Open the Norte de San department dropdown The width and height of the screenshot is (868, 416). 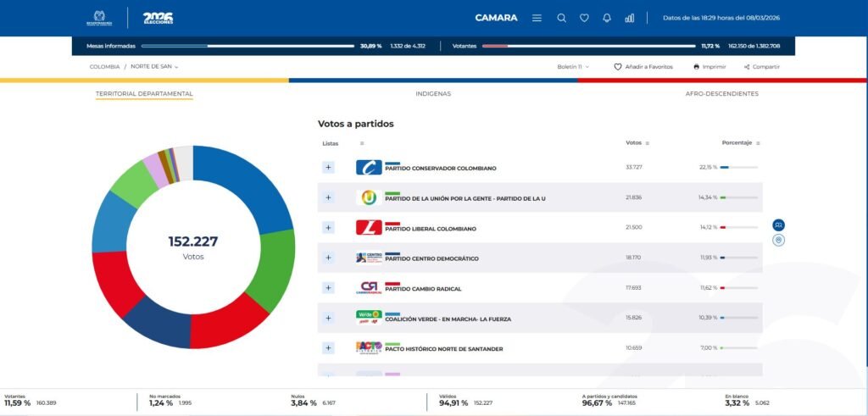(154, 66)
